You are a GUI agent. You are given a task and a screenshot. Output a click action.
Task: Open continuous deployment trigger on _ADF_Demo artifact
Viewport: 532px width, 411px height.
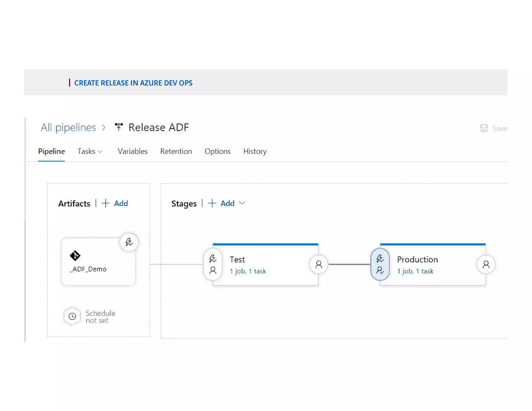tap(129, 242)
